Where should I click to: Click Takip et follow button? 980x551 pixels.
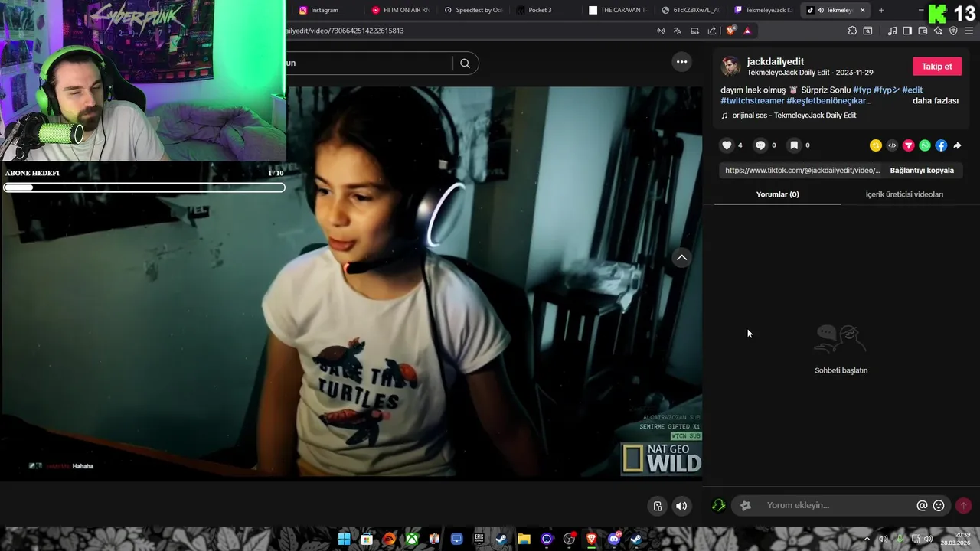coord(936,67)
